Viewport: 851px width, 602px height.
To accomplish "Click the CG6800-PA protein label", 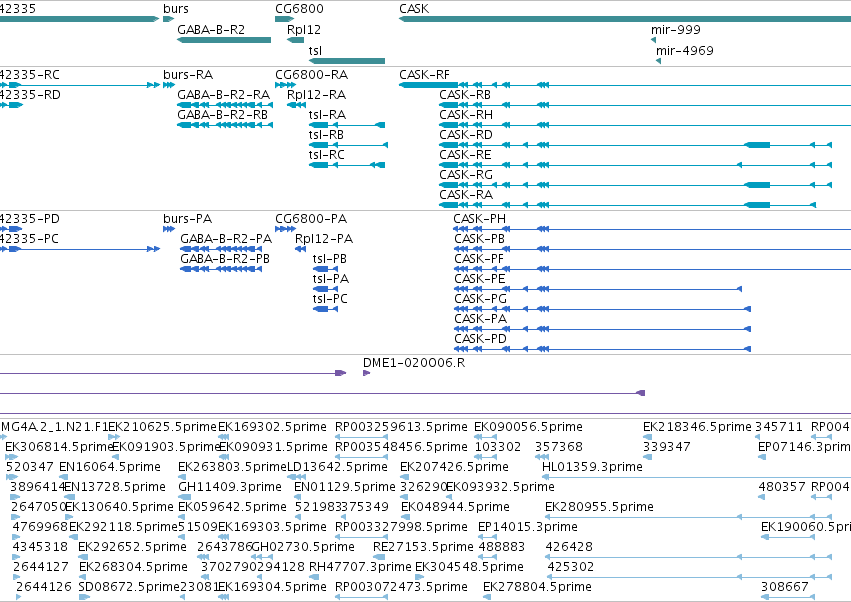I will point(311,219).
